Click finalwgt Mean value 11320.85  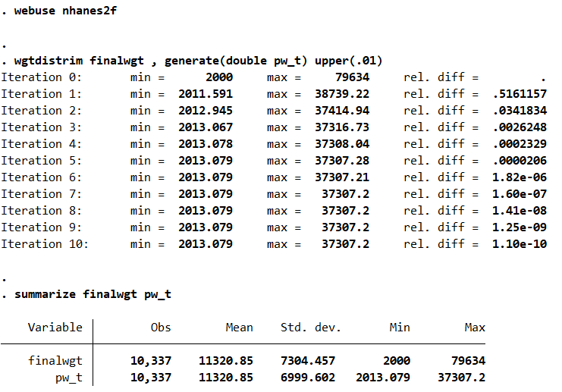[x=226, y=361]
